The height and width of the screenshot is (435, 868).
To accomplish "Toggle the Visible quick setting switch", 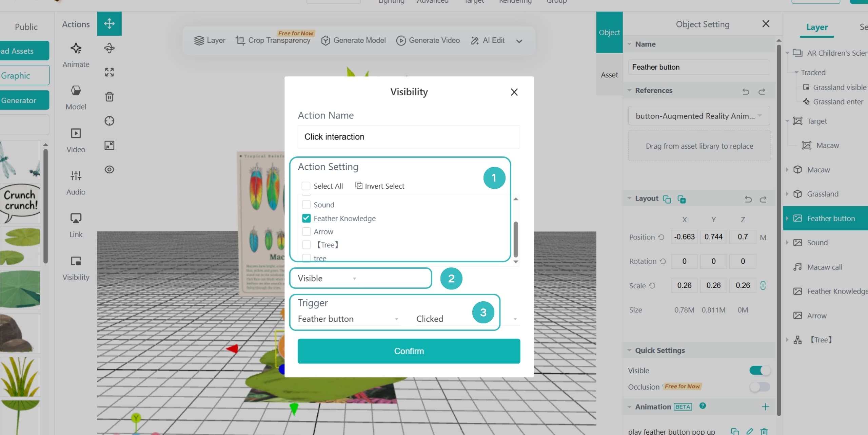I will coord(759,370).
